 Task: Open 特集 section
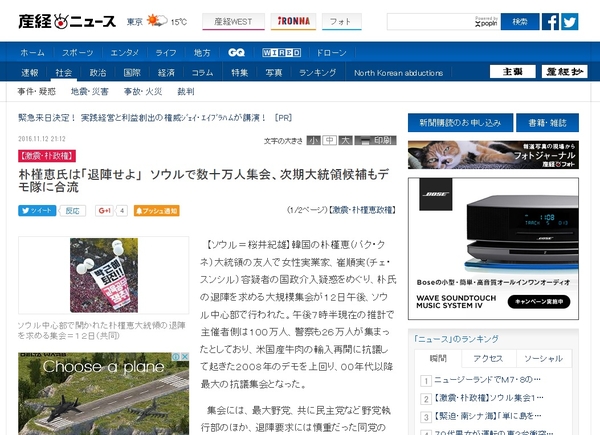click(x=240, y=72)
